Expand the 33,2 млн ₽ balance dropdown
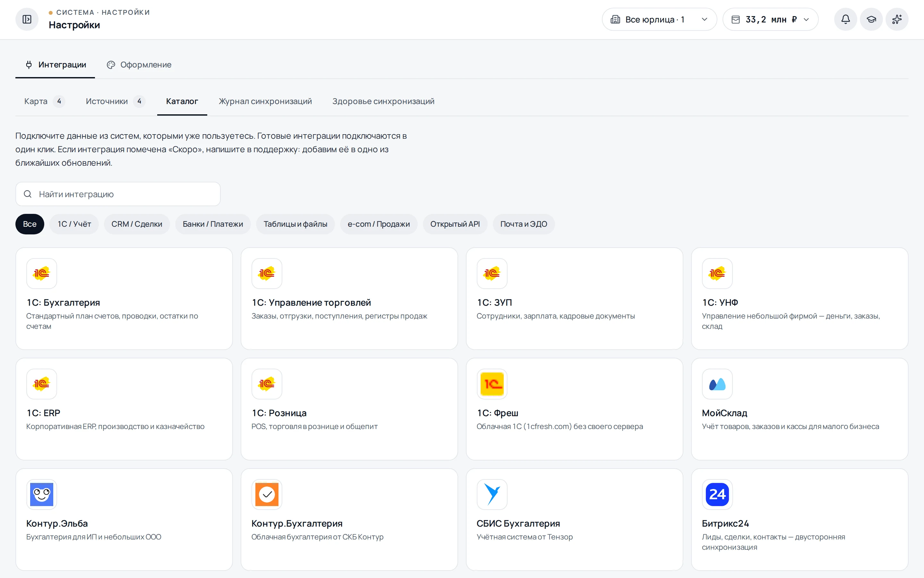Viewport: 924px width, 578px height. [x=770, y=20]
